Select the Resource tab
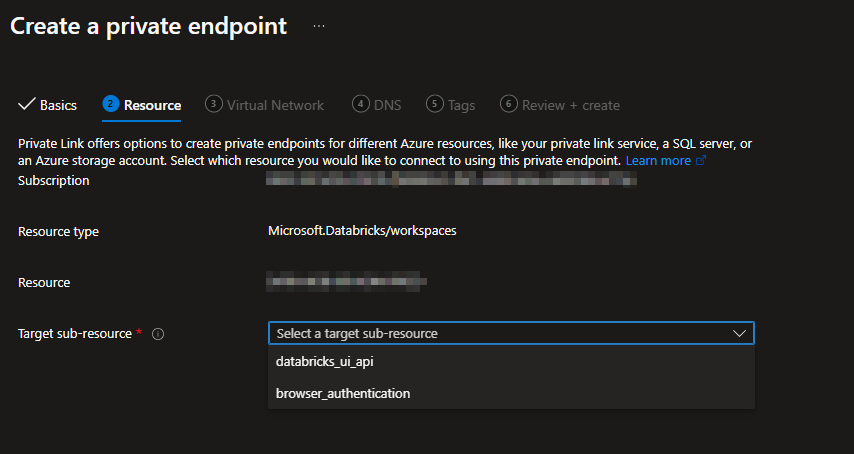 pos(142,105)
